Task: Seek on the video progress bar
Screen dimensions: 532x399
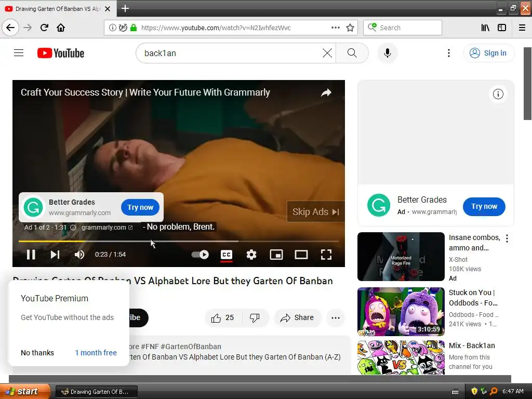Action: pyautogui.click(x=179, y=241)
